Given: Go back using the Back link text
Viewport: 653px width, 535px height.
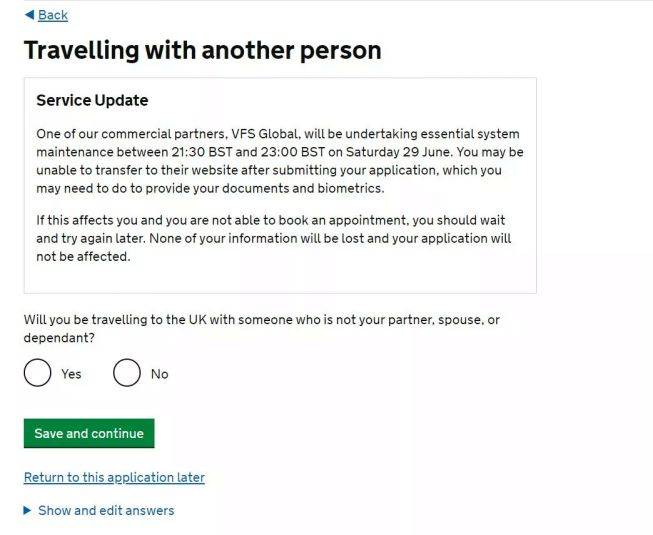Looking at the screenshot, I should 52,15.
